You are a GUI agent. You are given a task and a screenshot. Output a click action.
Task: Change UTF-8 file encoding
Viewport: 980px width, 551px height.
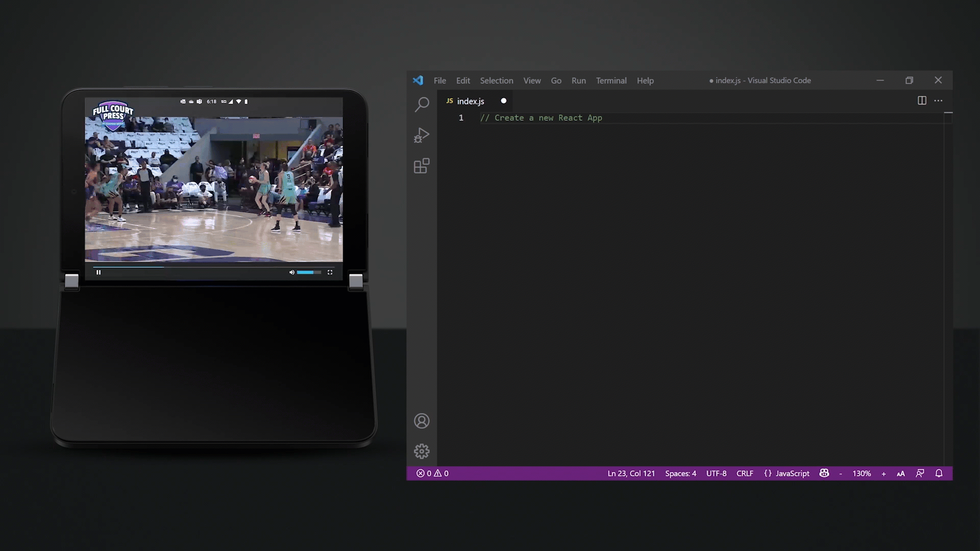[x=716, y=473]
